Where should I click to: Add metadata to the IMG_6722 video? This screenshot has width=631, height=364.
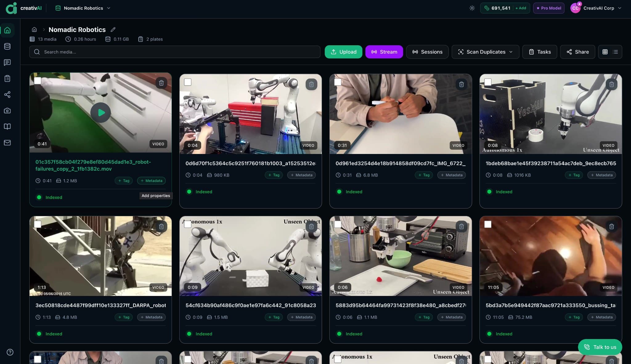[451, 175]
